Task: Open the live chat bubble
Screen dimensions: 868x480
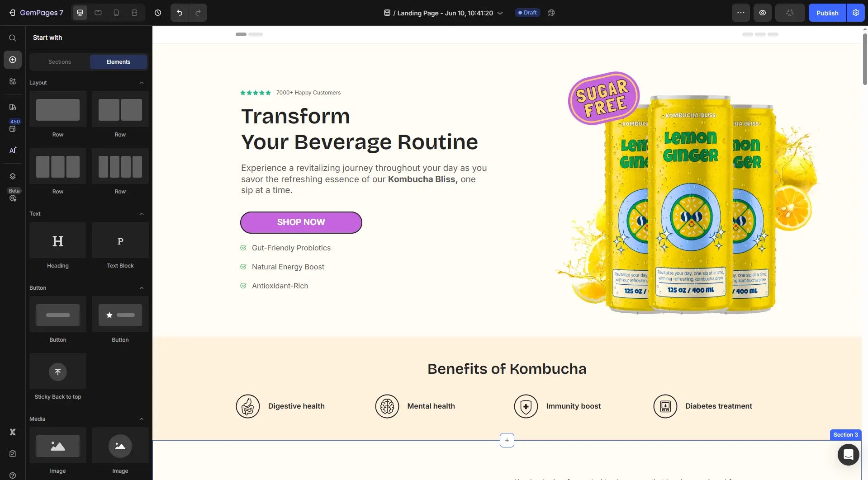Action: 849,455
